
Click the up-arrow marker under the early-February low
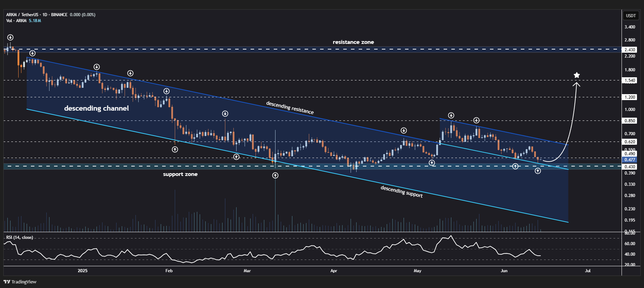175,149
